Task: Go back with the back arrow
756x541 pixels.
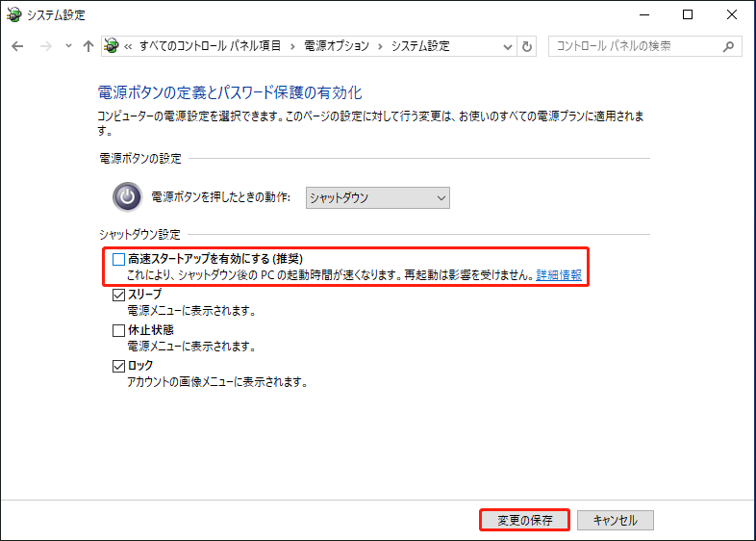Action: [x=17, y=46]
